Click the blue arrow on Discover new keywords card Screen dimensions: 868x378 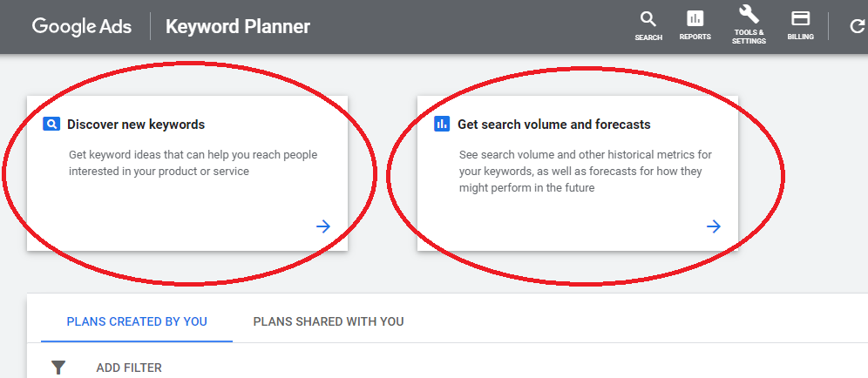323,226
